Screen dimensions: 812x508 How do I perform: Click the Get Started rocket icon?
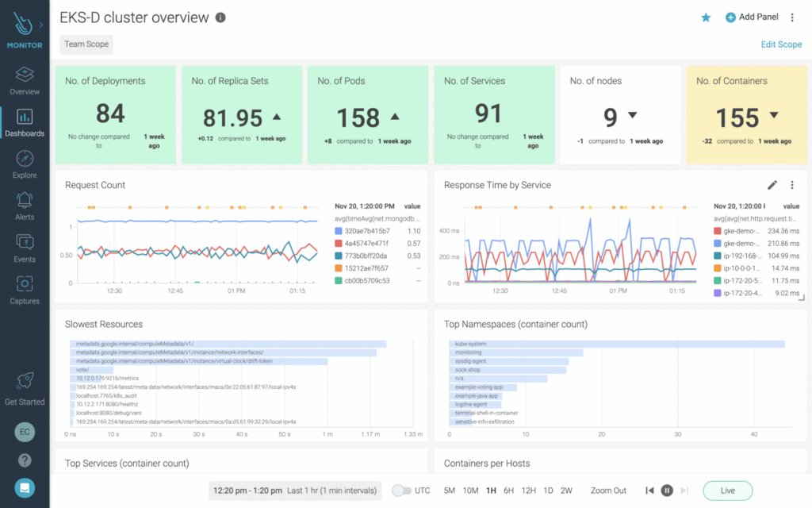coord(25,381)
